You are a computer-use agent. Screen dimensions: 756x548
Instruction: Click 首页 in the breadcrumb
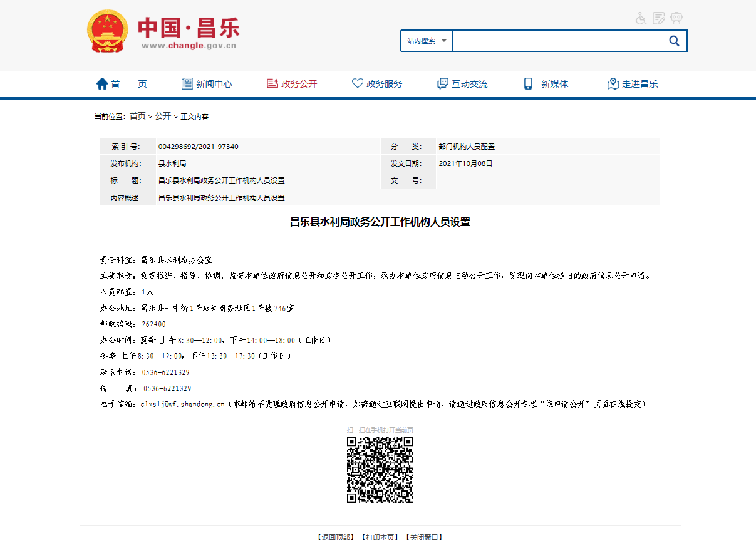pyautogui.click(x=137, y=116)
